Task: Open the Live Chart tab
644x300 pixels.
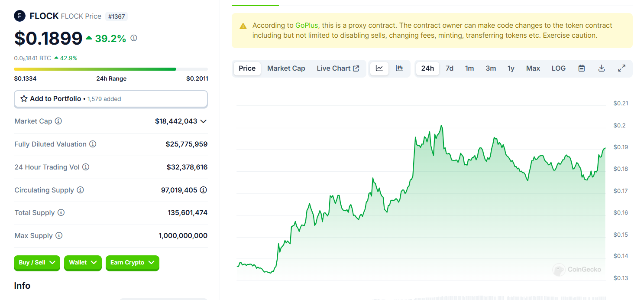Action: (x=338, y=68)
